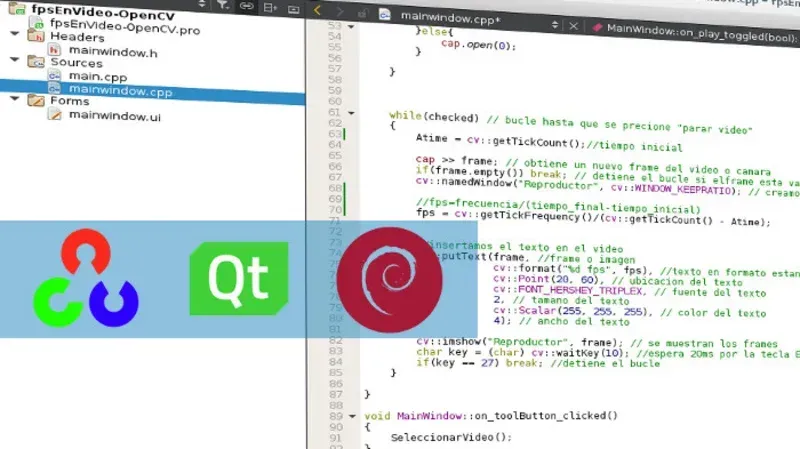Click the 'cv::imshow("Reproductor", frame);' line
Image resolution: width=800 pixels, height=449 pixels.
[519, 342]
